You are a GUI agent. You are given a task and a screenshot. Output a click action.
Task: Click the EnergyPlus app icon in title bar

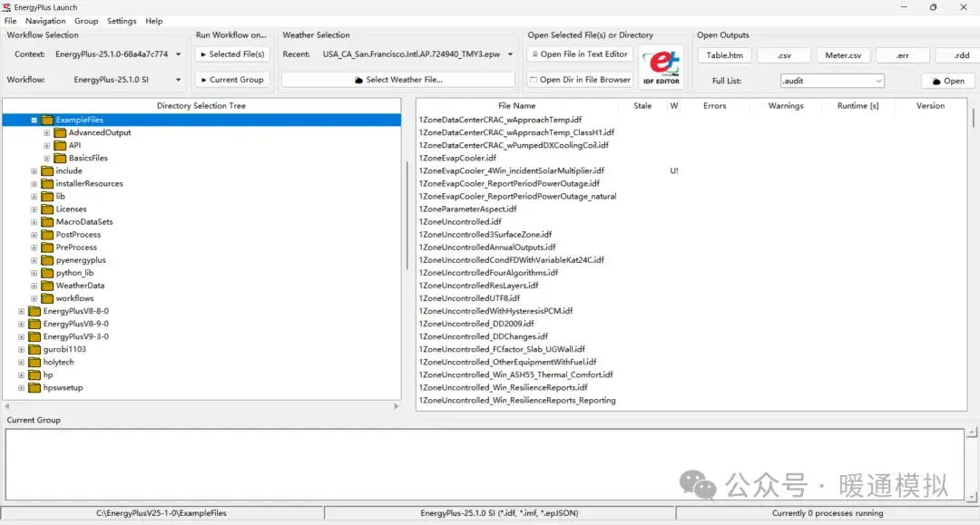tap(6, 7)
